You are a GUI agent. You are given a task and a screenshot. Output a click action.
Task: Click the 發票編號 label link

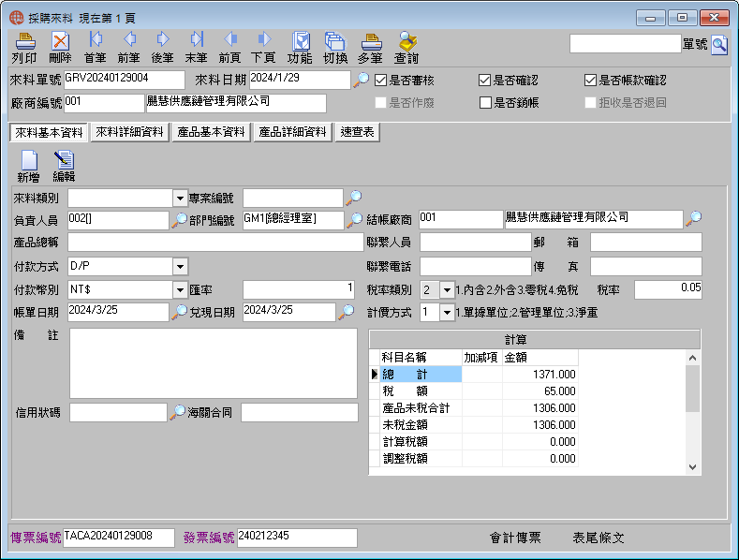209,538
